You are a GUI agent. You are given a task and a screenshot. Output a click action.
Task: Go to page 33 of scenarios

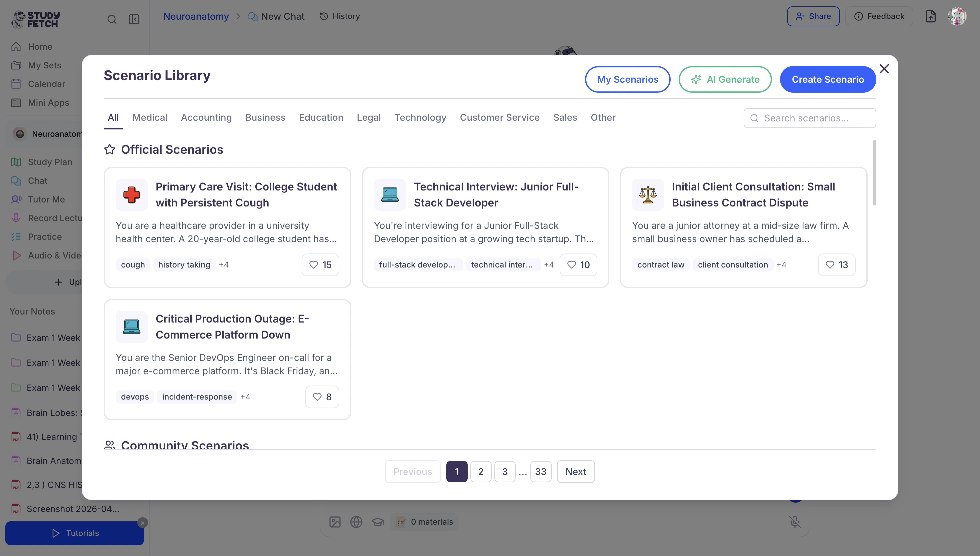540,472
